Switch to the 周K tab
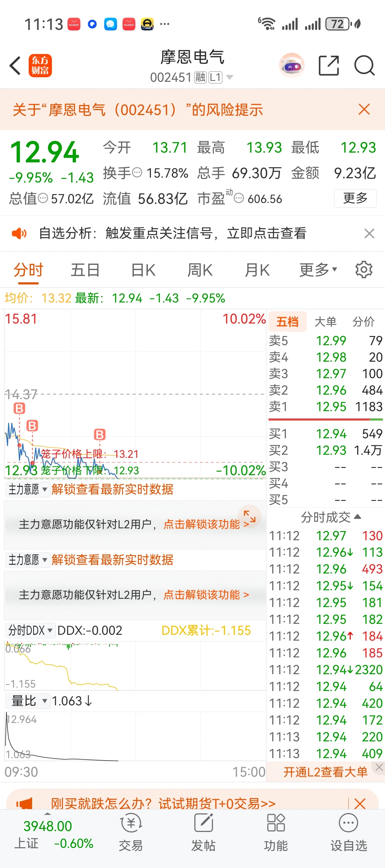 (200, 270)
